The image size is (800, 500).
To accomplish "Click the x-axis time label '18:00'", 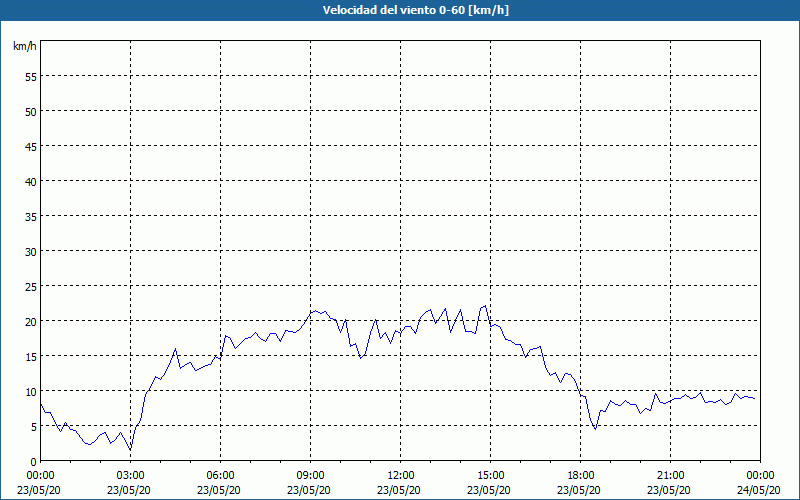I will tap(580, 476).
